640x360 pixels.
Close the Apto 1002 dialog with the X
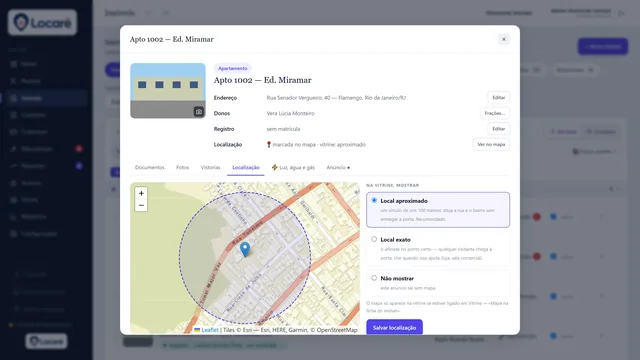504,39
